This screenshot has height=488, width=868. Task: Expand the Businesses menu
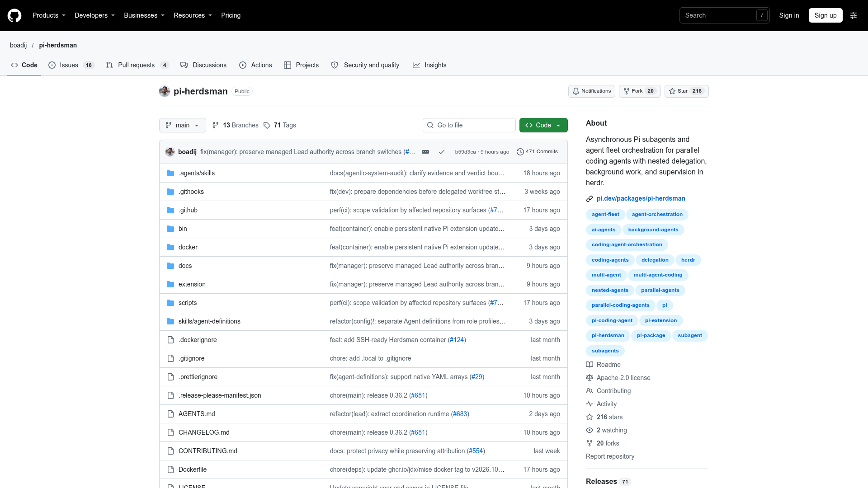(x=144, y=15)
